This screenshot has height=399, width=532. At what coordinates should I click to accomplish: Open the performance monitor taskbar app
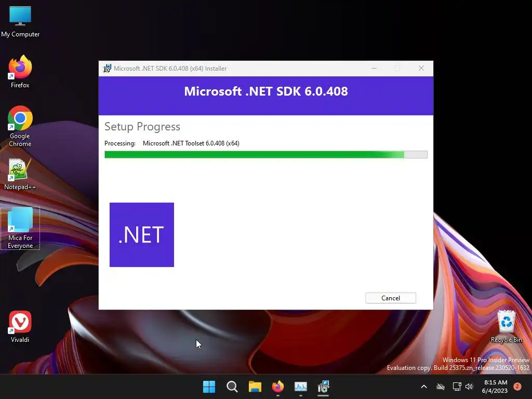(x=301, y=387)
